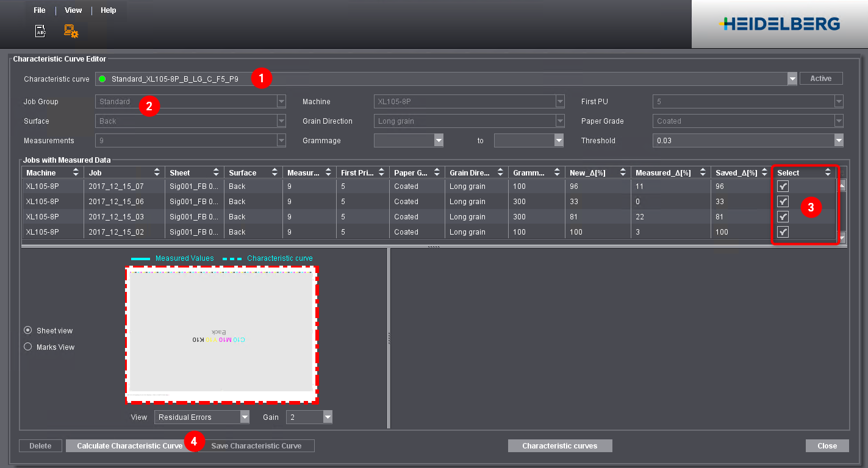The image size is (868, 468).
Task: Click Save Characteristic Curve button
Action: tap(256, 445)
